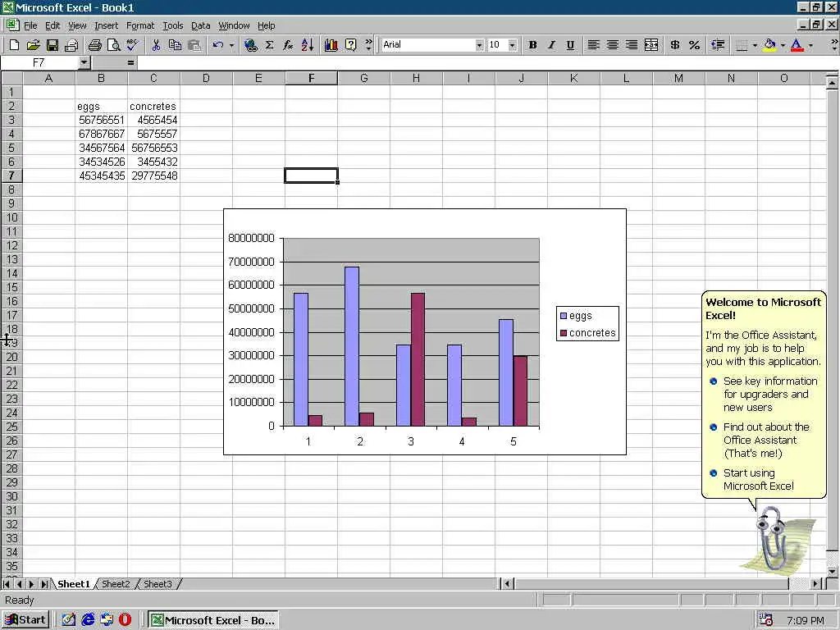Open the Name Box dropdown arrow
This screenshot has height=630, width=840.
coord(84,62)
